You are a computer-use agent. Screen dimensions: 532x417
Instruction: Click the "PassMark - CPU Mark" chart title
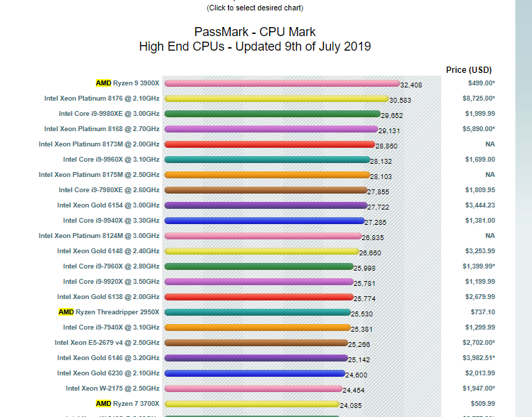pyautogui.click(x=255, y=32)
